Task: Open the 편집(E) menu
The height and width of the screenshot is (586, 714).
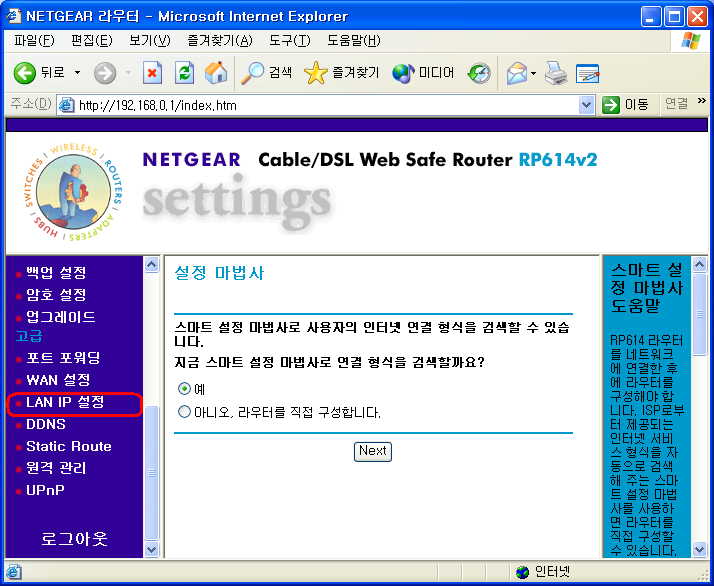Action: pos(92,41)
